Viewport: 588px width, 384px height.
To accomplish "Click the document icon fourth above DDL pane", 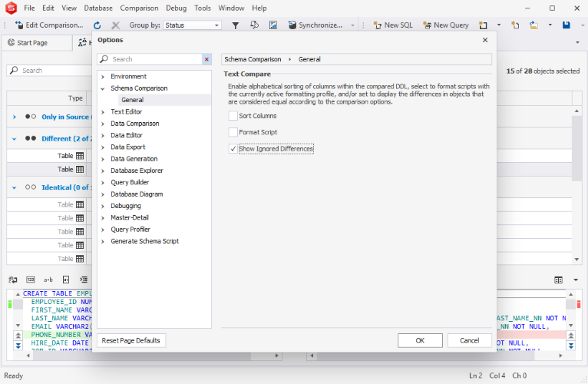I will pos(66,280).
